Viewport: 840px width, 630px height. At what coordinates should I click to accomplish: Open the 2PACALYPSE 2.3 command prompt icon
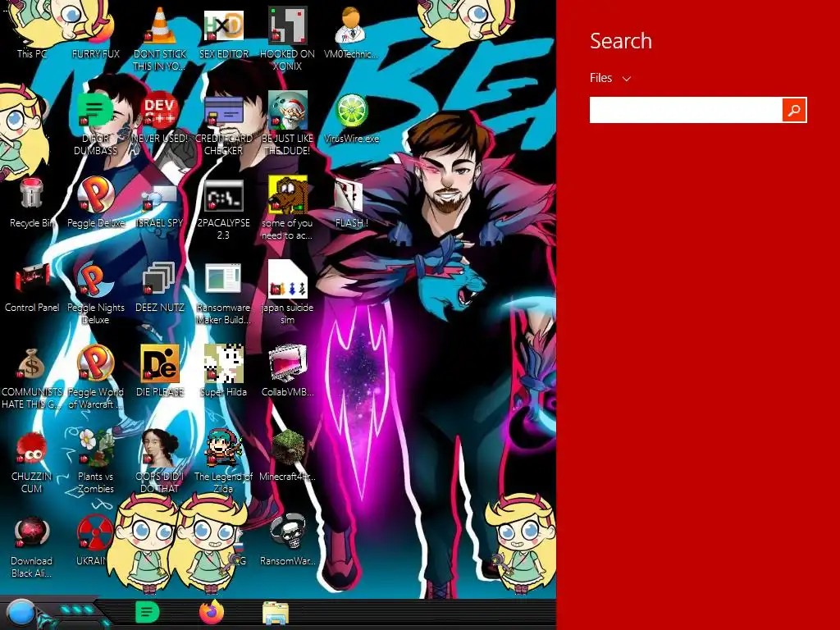tap(223, 196)
